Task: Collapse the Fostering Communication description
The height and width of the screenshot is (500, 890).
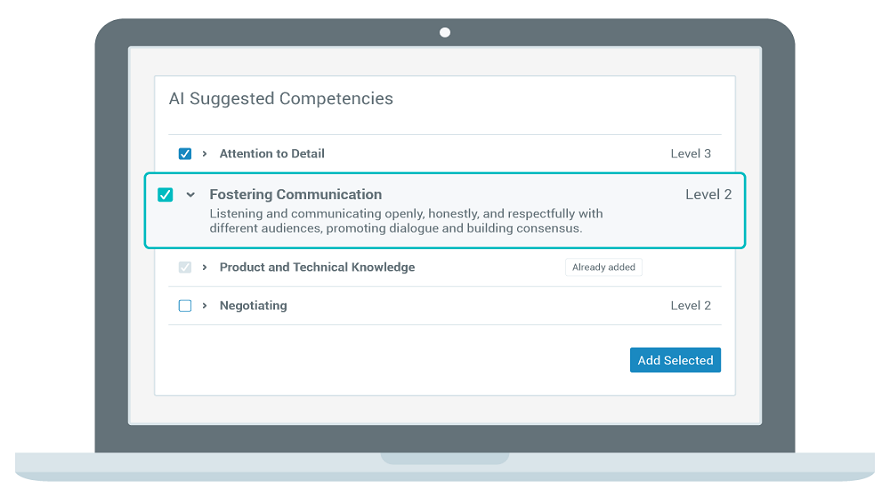Action: 191,195
